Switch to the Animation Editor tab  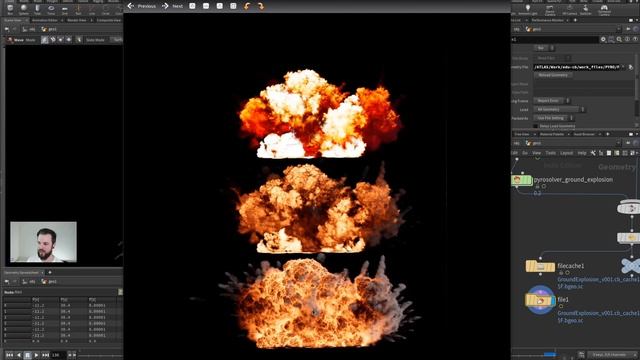coord(45,20)
